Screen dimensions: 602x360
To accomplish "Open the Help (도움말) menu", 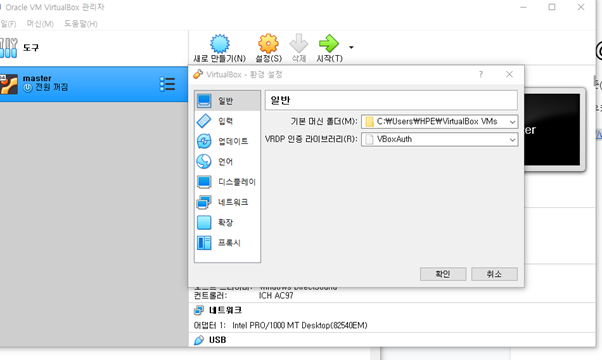I will [80, 24].
